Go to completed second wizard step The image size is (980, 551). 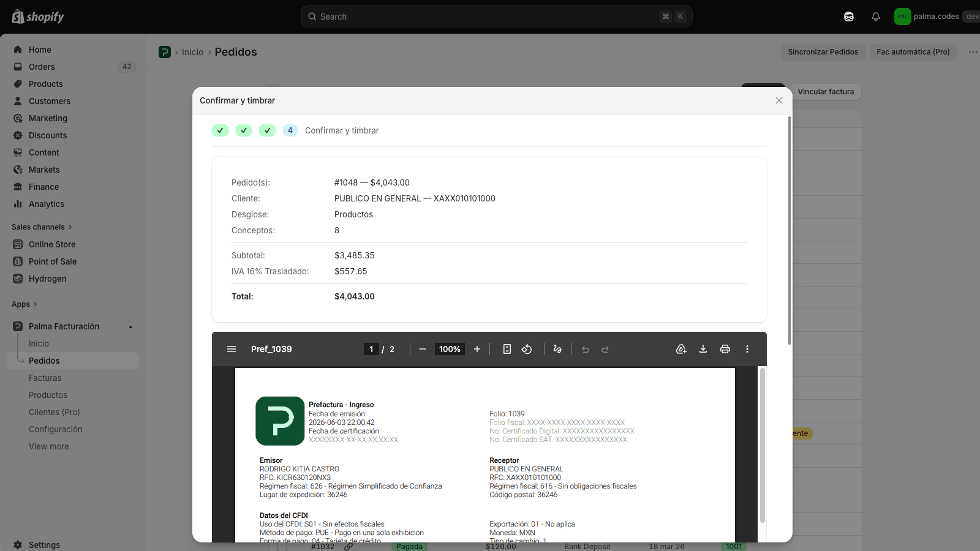244,130
